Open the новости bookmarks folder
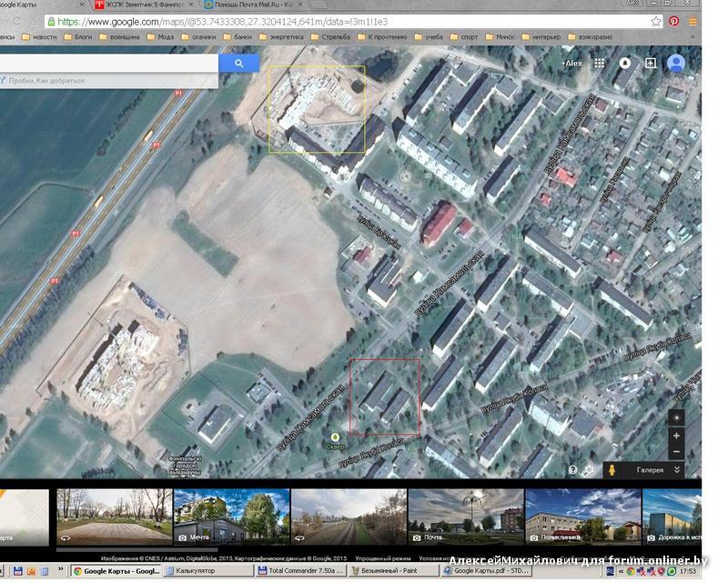The width and height of the screenshot is (728, 582). pyautogui.click(x=39, y=36)
